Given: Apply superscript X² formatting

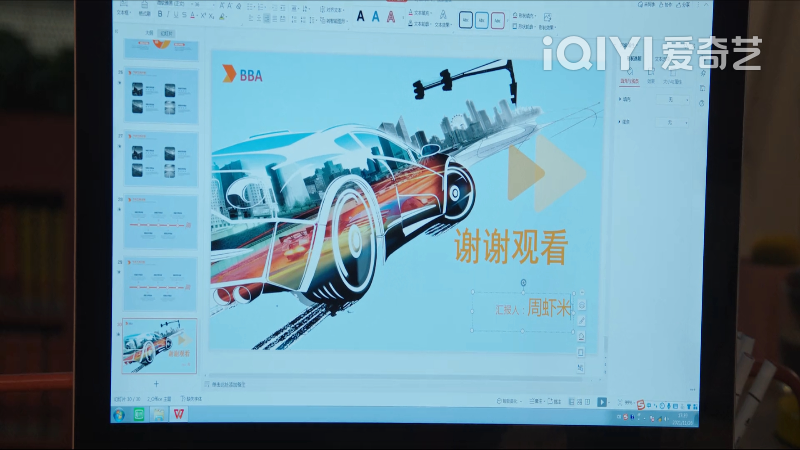Looking at the screenshot, I should [203, 15].
